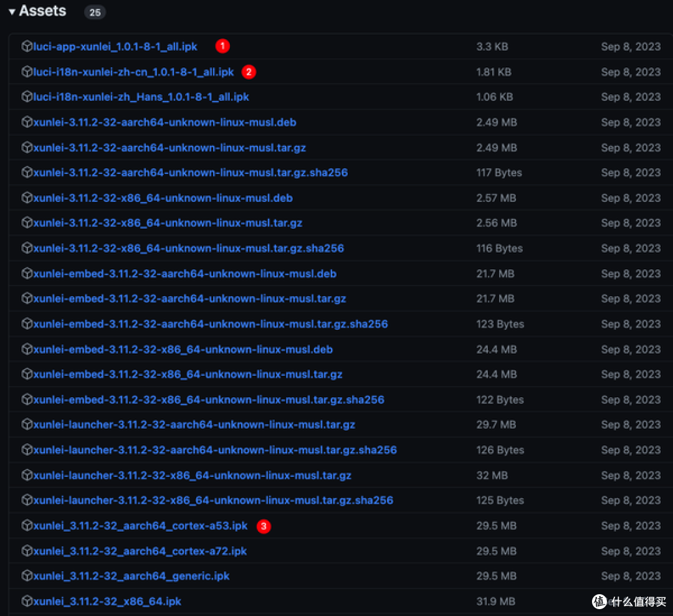Click the icon beside xunlei-embed x86_64 musl.tar.gz
This screenshot has height=616, width=673.
click(27, 373)
